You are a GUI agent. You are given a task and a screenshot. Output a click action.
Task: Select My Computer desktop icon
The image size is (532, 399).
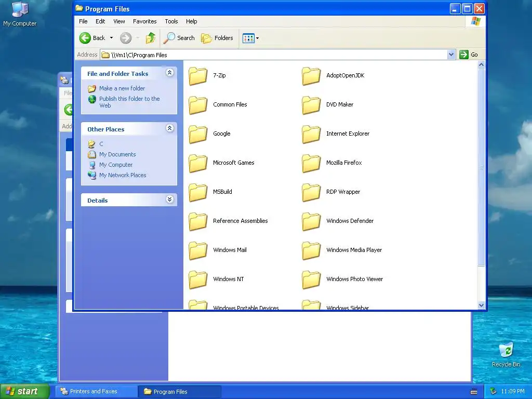[x=20, y=14]
